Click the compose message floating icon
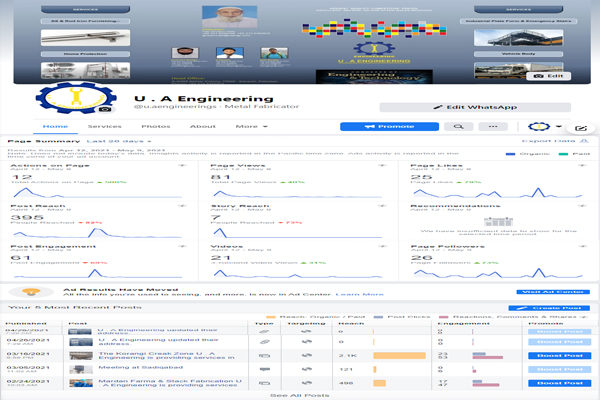Image resolution: width=600 pixels, height=400 pixels. point(580,129)
